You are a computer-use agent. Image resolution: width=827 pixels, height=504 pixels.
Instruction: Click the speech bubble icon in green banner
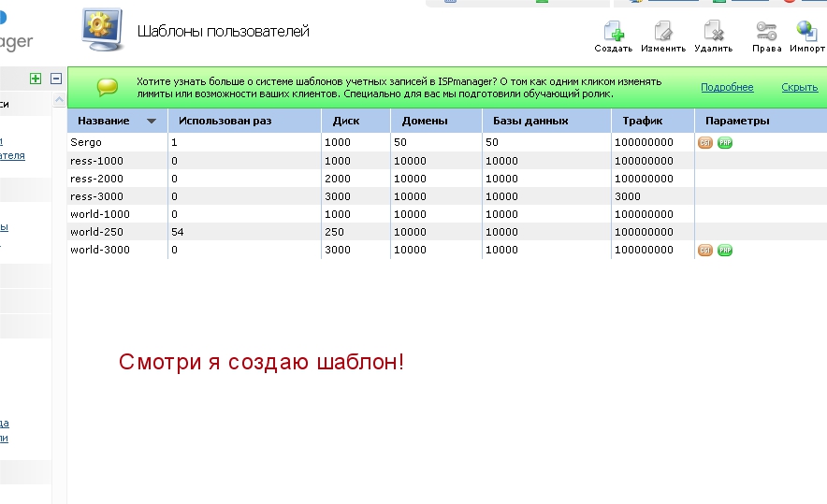tap(108, 87)
